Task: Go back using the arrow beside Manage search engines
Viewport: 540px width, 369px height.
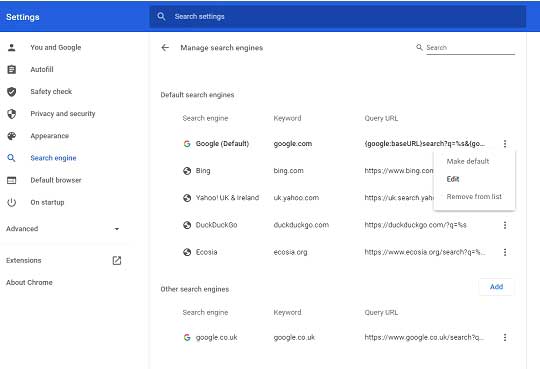Action: (x=165, y=48)
